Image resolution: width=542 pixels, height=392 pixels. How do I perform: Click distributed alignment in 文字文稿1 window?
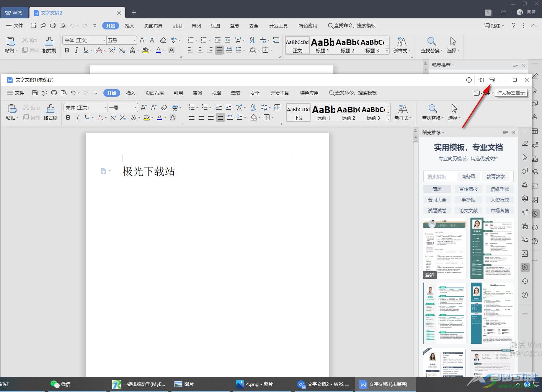pyautogui.click(x=230, y=118)
